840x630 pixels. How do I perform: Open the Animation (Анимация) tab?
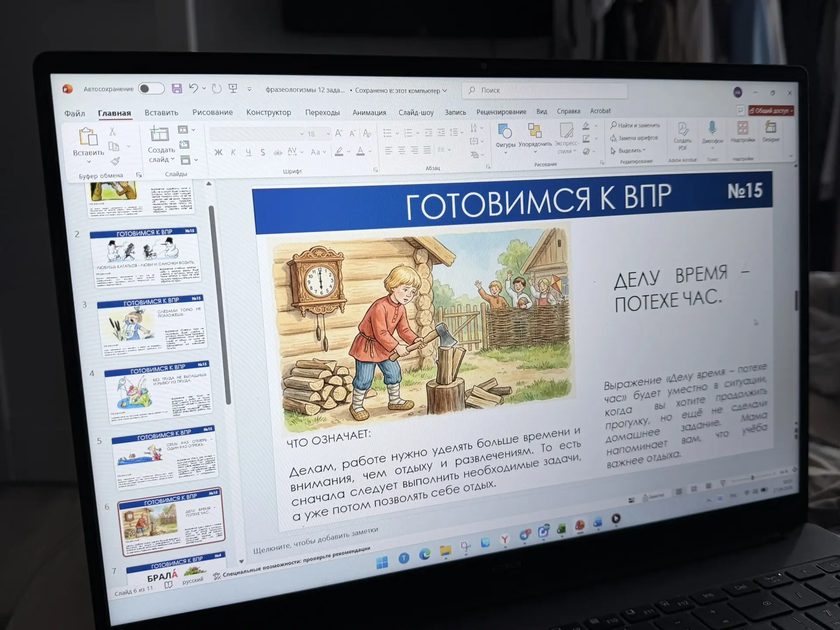(369, 112)
